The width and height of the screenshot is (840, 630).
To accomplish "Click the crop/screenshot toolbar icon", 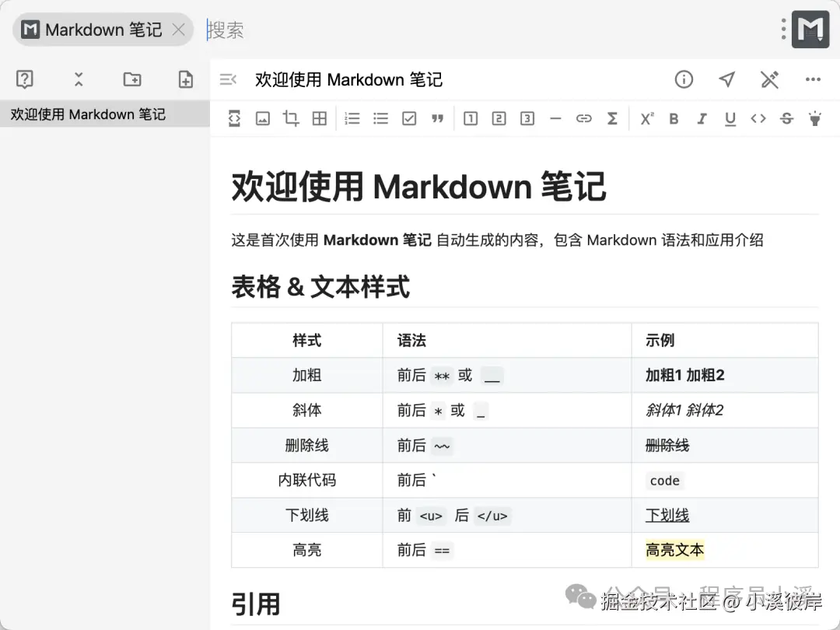I will [291, 118].
